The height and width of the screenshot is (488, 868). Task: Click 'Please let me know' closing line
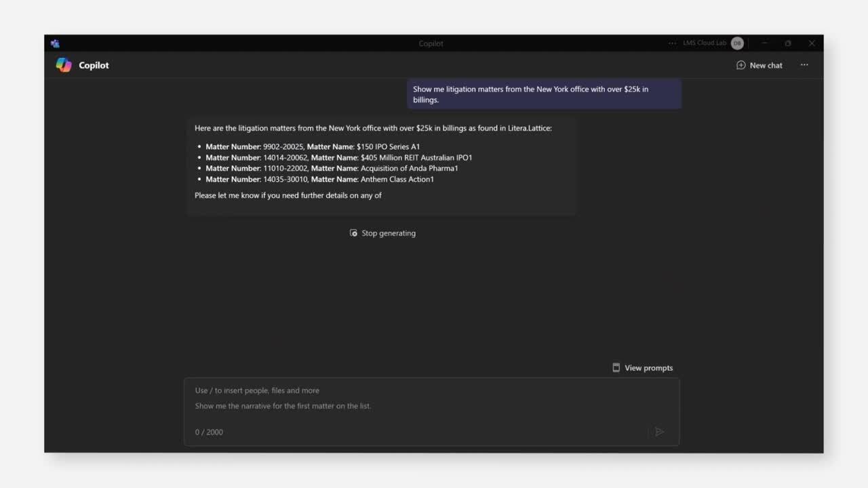[288, 195]
